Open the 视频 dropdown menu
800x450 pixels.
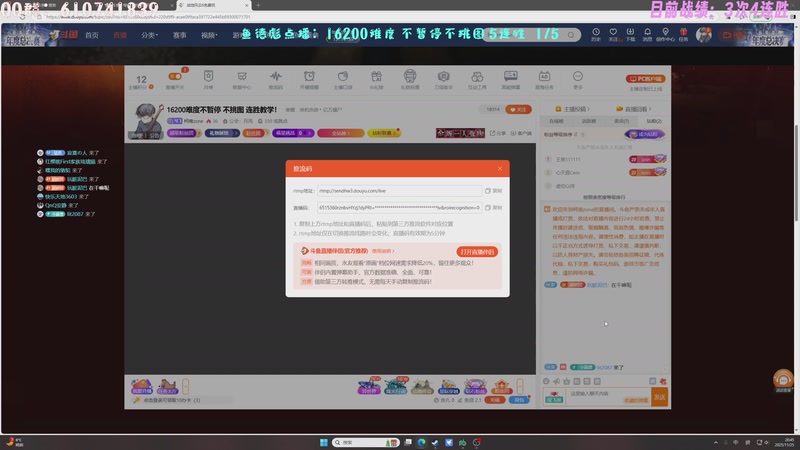pos(209,35)
